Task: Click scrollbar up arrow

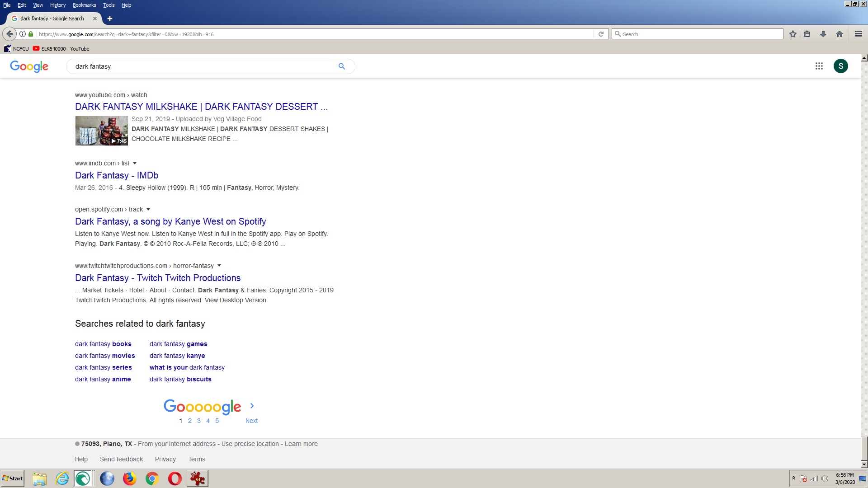Action: [864, 58]
